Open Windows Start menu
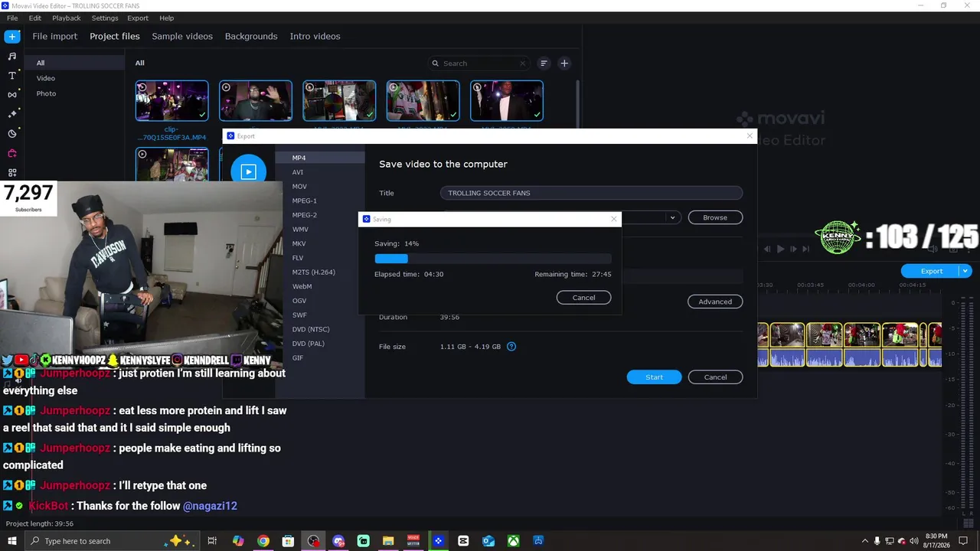 pyautogui.click(x=12, y=541)
